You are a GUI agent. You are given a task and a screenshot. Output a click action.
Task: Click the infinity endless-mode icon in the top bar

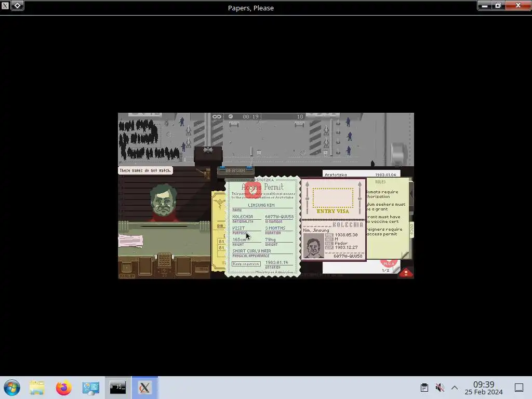pos(217,117)
